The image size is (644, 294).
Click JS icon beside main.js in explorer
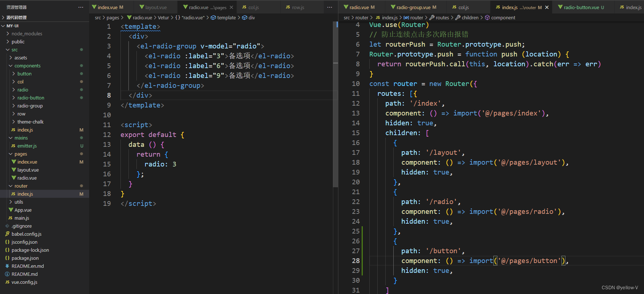coord(10,218)
